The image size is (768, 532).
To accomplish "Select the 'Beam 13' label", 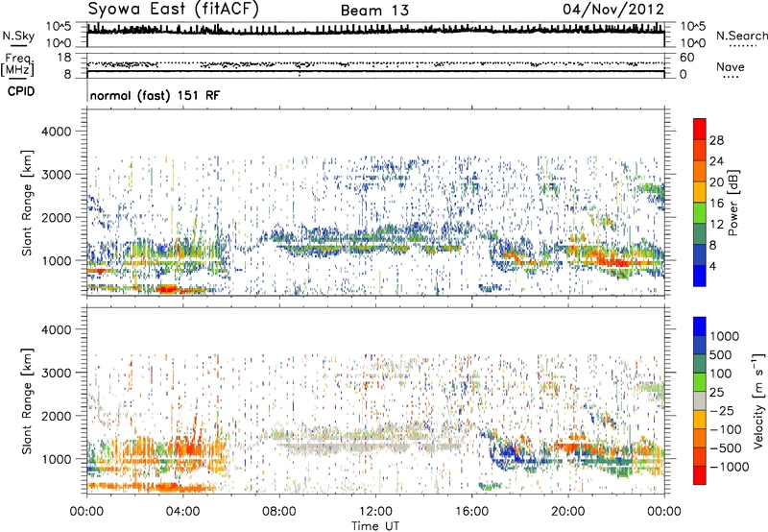I will 374,11.
